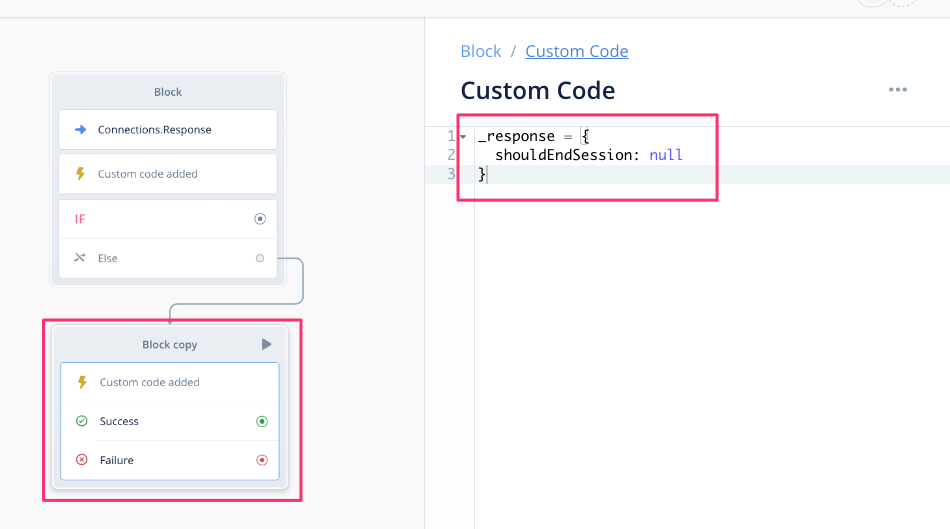Collapse the code fold arrow on line 1
950x529 pixels.
463,137
